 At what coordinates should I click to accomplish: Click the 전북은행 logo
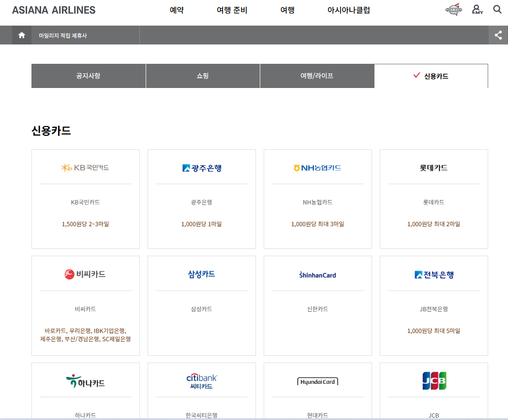coord(434,275)
